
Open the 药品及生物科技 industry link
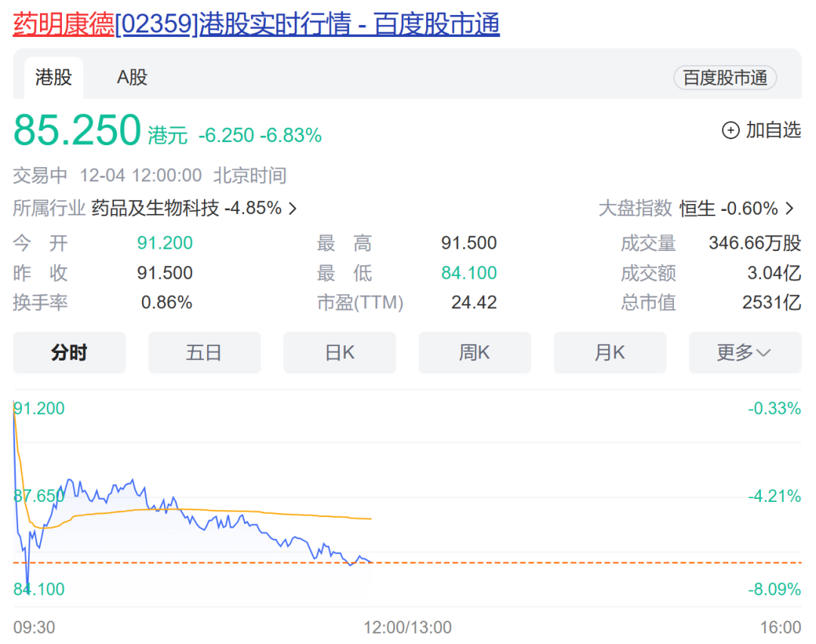155,209
